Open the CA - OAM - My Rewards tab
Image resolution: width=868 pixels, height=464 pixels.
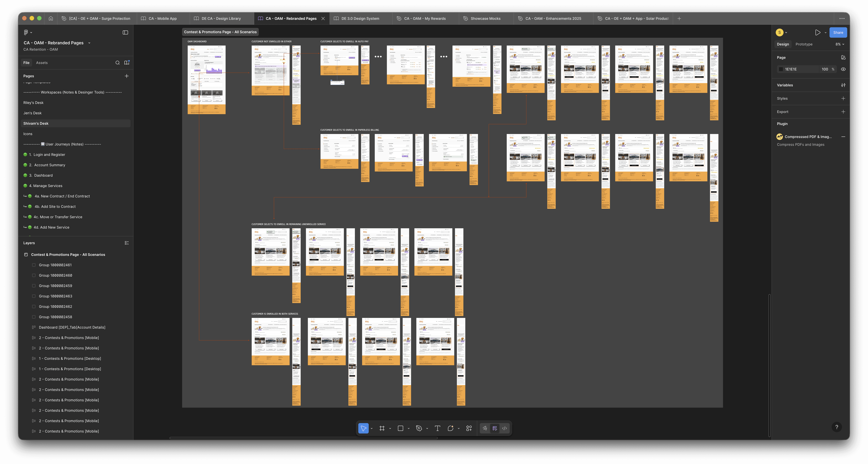[425, 19]
